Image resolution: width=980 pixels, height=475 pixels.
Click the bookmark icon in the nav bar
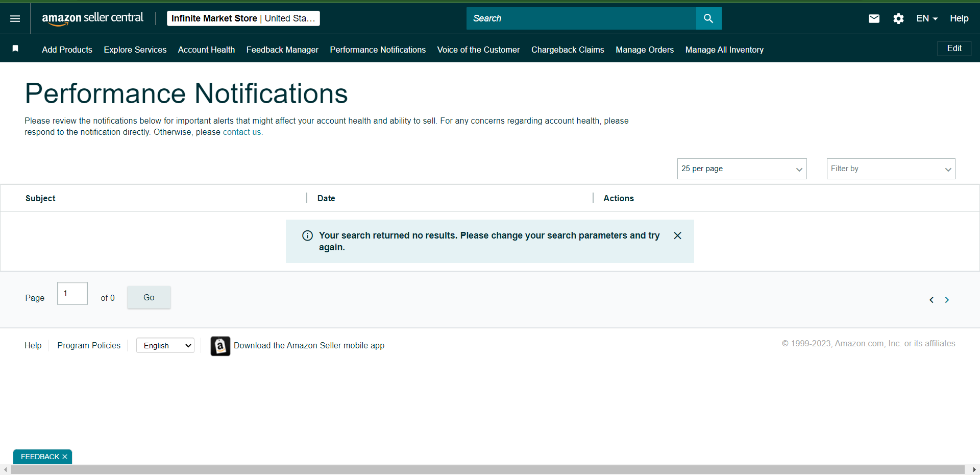pyautogui.click(x=15, y=49)
